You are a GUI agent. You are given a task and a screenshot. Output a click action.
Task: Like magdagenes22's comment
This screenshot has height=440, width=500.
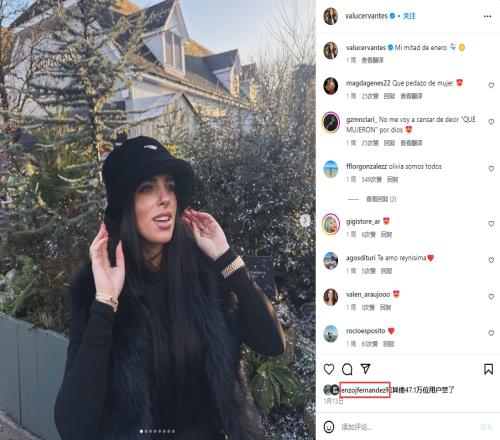pos(491,86)
